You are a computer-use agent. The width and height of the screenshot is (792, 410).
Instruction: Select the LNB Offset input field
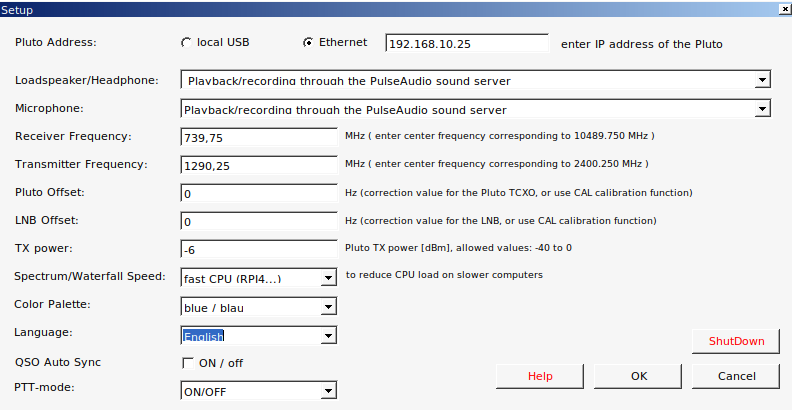(259, 221)
